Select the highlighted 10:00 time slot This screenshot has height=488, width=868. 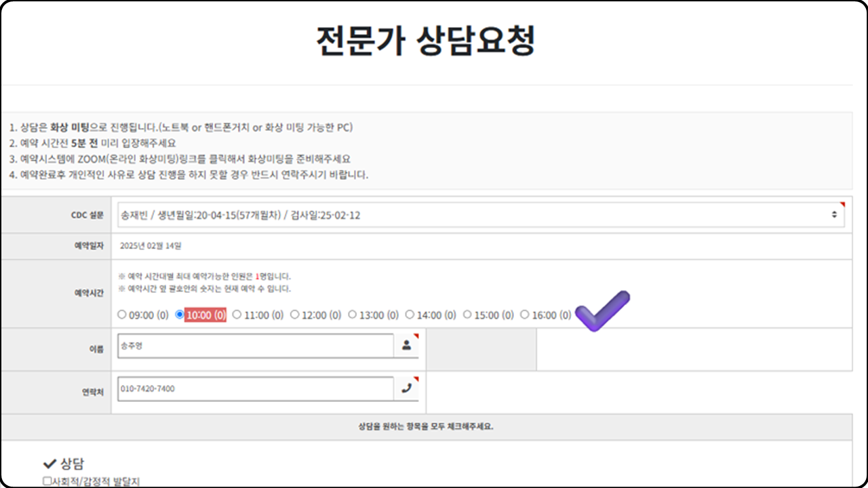(x=180, y=315)
